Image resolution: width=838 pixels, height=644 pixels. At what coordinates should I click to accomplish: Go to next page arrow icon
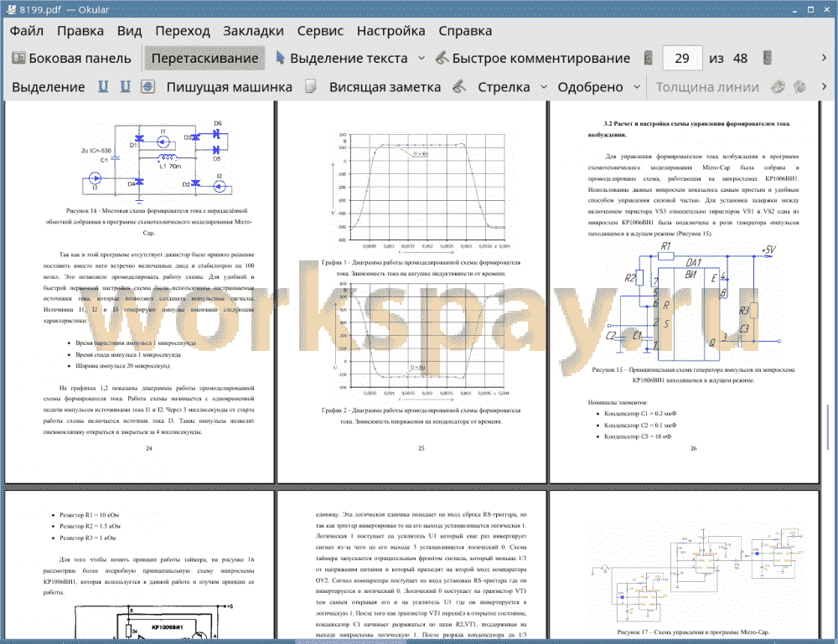[x=768, y=58]
